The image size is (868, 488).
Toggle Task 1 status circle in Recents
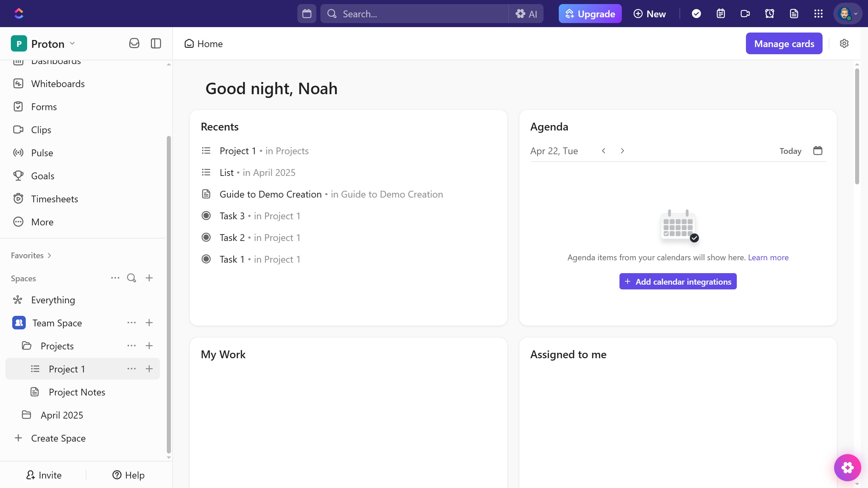coord(206,259)
